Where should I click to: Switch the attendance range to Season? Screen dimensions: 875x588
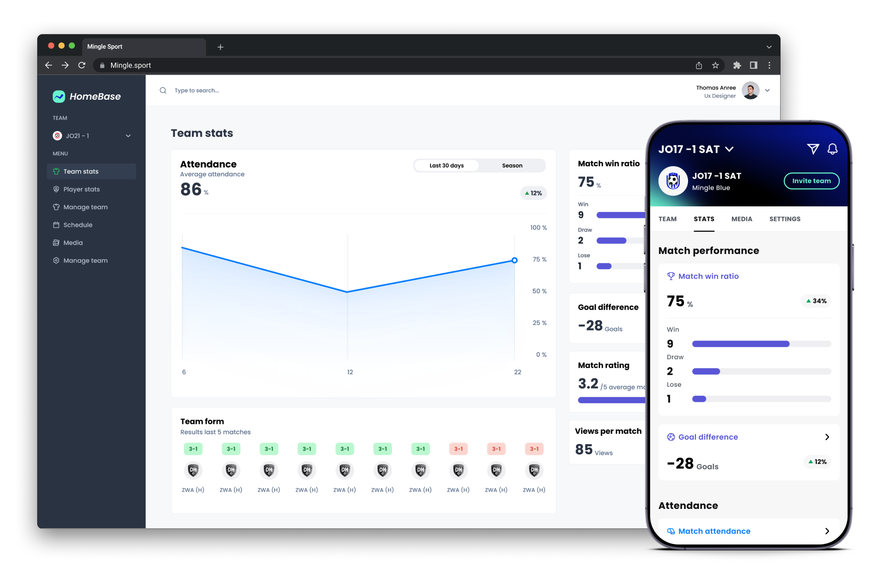click(x=512, y=166)
